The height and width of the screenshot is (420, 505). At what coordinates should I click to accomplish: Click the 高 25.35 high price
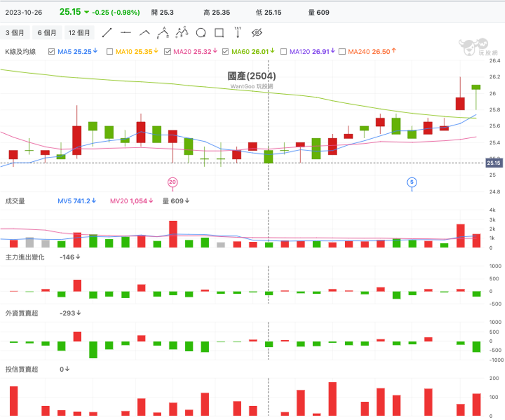[217, 12]
